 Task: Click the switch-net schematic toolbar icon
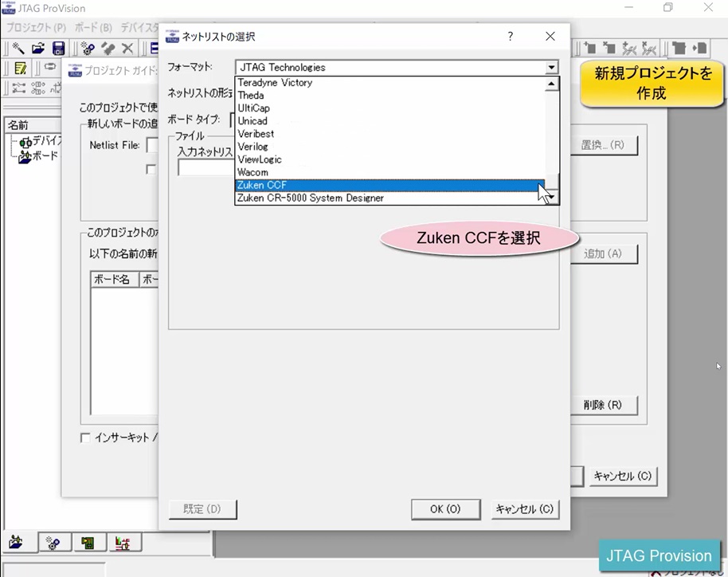point(18,88)
